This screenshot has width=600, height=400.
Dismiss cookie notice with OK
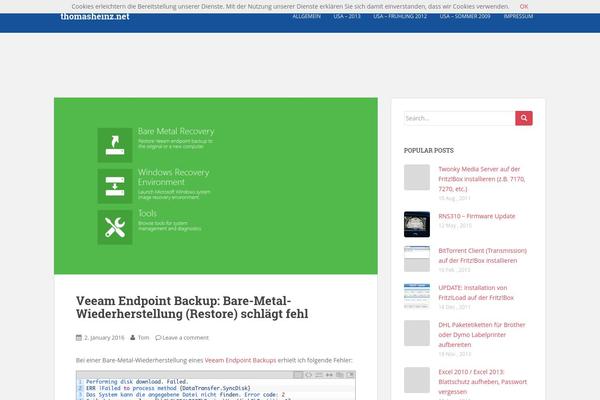click(524, 7)
